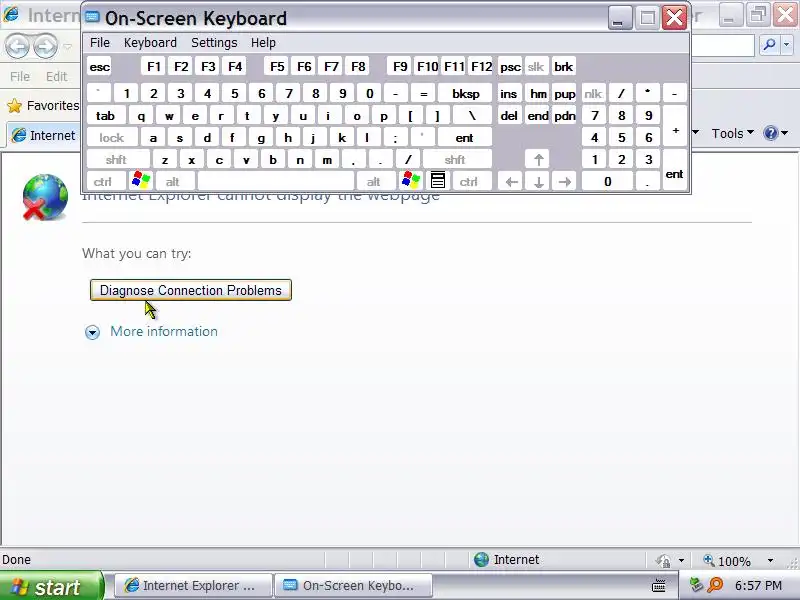Click the left arrow key on keyboard
This screenshot has width=800, height=600.
[511, 182]
